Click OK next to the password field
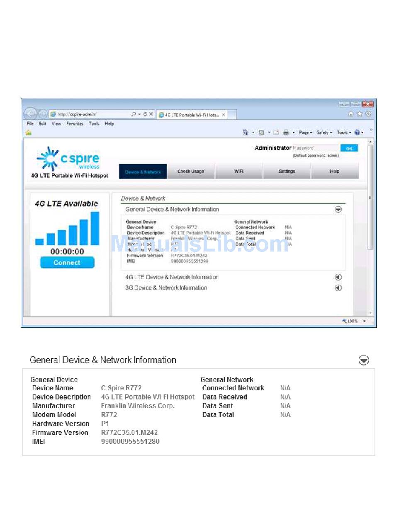 pos(349,148)
